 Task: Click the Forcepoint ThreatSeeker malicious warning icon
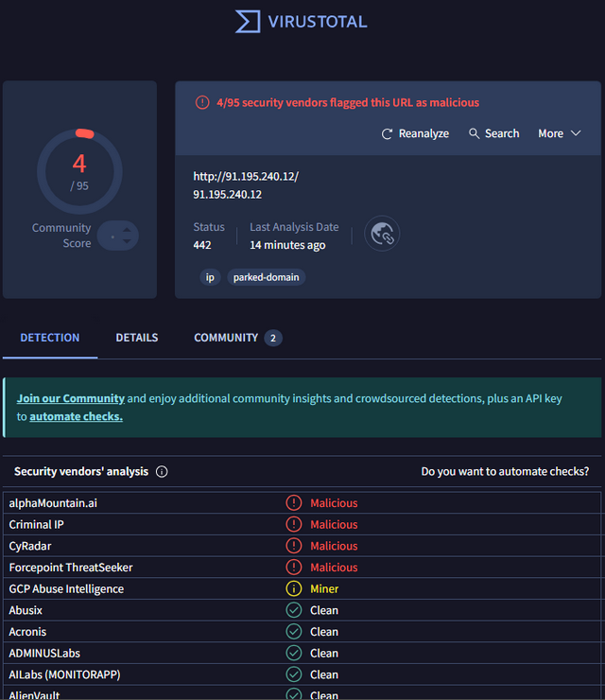tap(294, 567)
